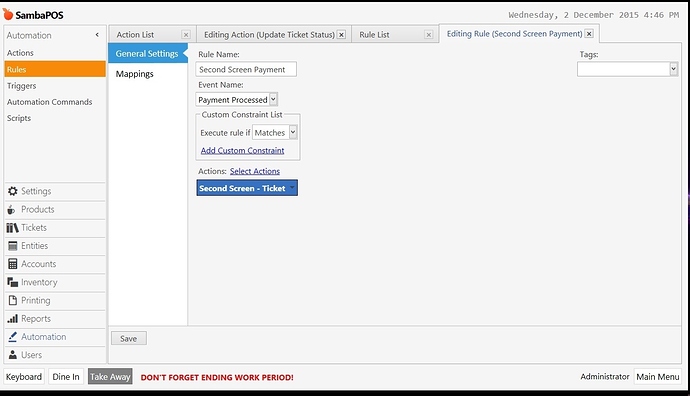690x396 pixels.
Task: Open Settings via its gear icon
Action: (x=13, y=191)
